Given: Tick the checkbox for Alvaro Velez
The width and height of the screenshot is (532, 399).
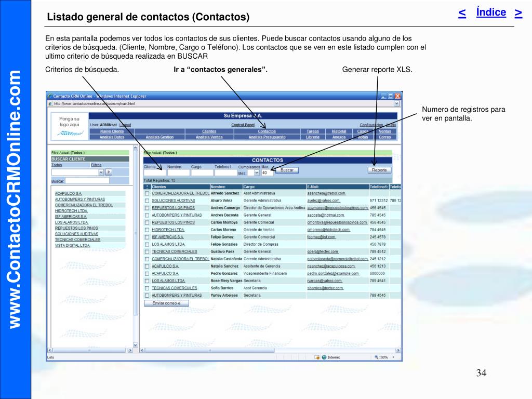Looking at the screenshot, I should 147,201.
